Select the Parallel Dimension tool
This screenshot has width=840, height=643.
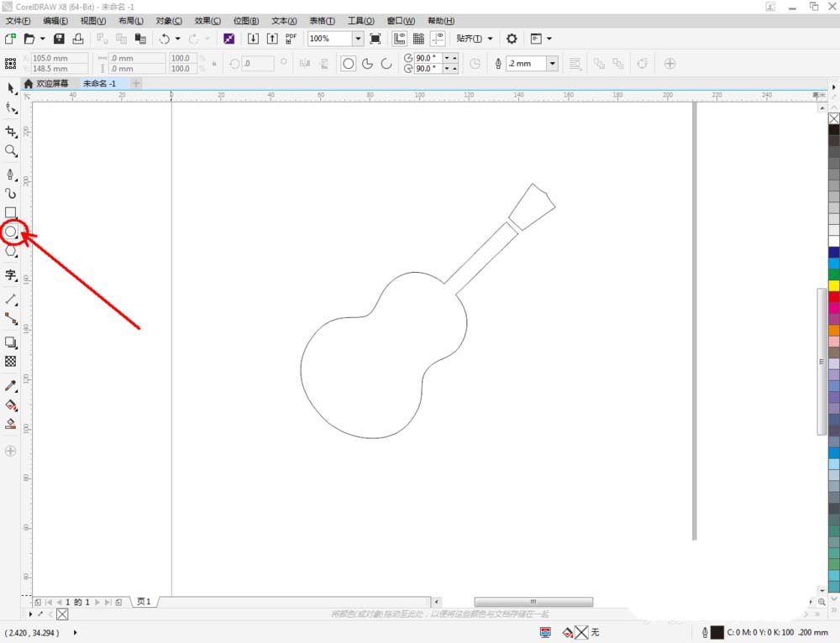[x=11, y=300]
